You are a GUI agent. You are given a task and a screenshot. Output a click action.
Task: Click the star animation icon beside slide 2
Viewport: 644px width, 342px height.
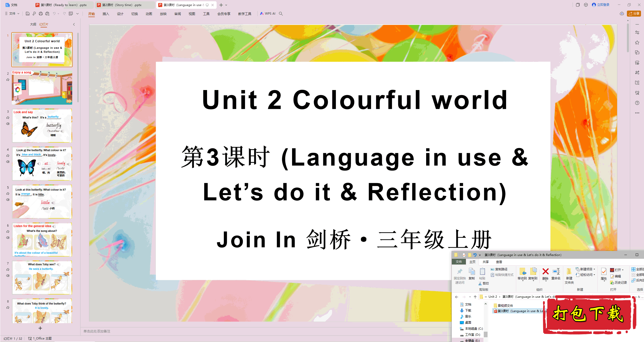click(x=8, y=80)
